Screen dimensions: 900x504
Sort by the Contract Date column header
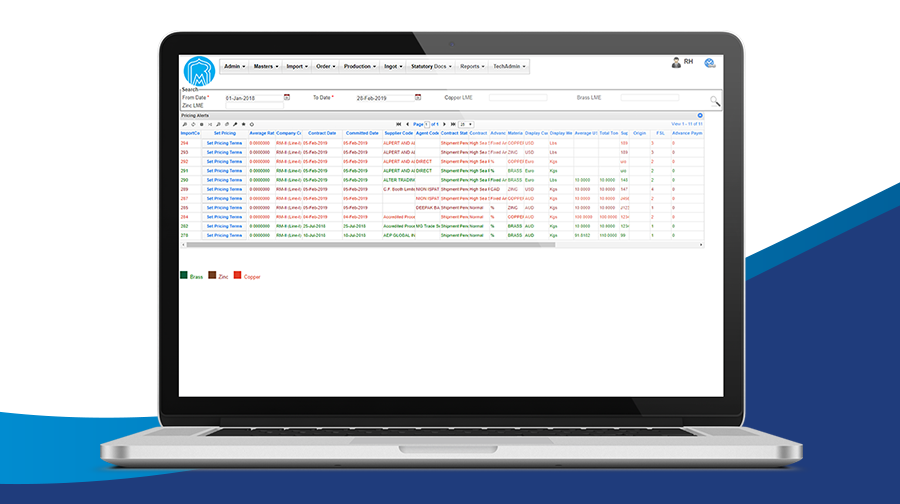click(x=322, y=133)
